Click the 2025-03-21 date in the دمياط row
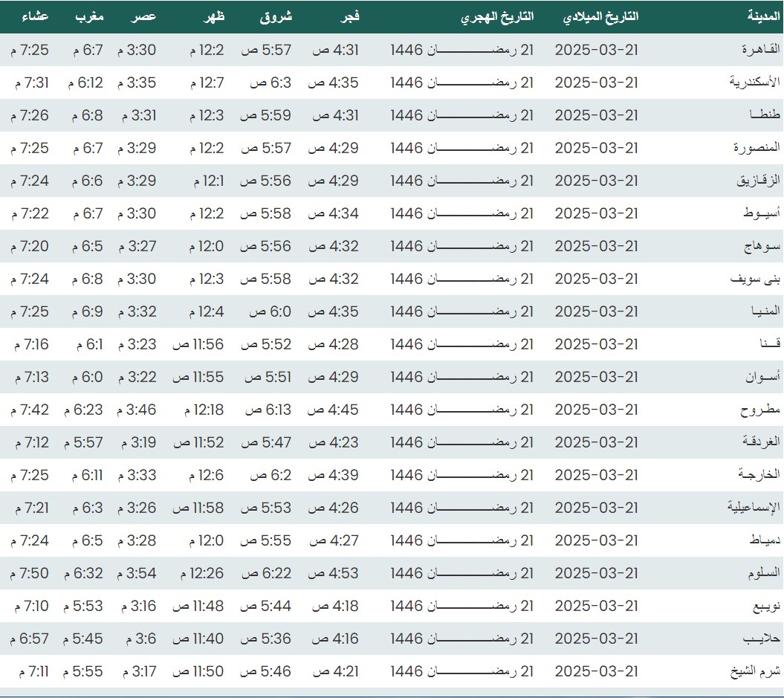Viewport: 784px width, 698px height. pyautogui.click(x=597, y=540)
